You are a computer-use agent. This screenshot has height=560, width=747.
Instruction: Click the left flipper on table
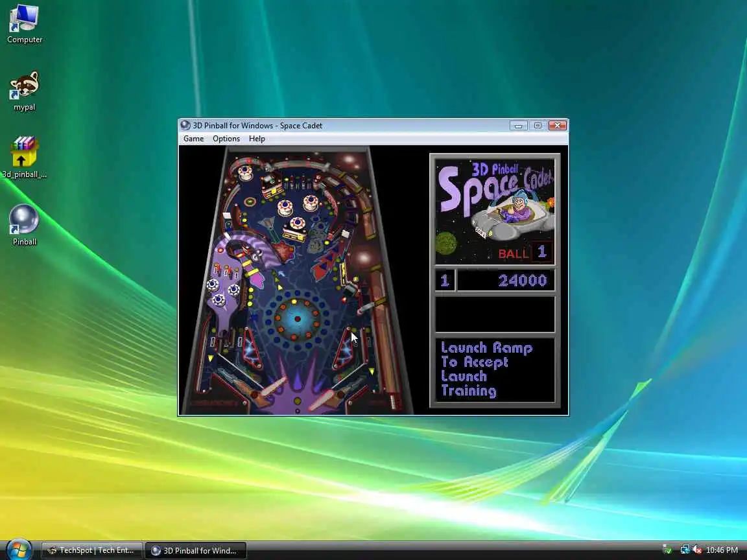click(268, 388)
